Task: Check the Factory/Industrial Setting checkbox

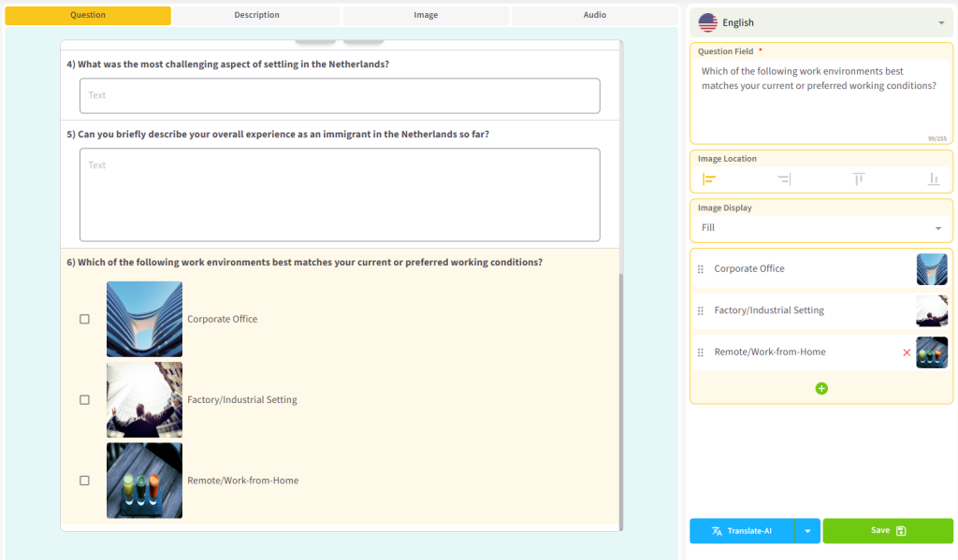Action: coord(84,399)
